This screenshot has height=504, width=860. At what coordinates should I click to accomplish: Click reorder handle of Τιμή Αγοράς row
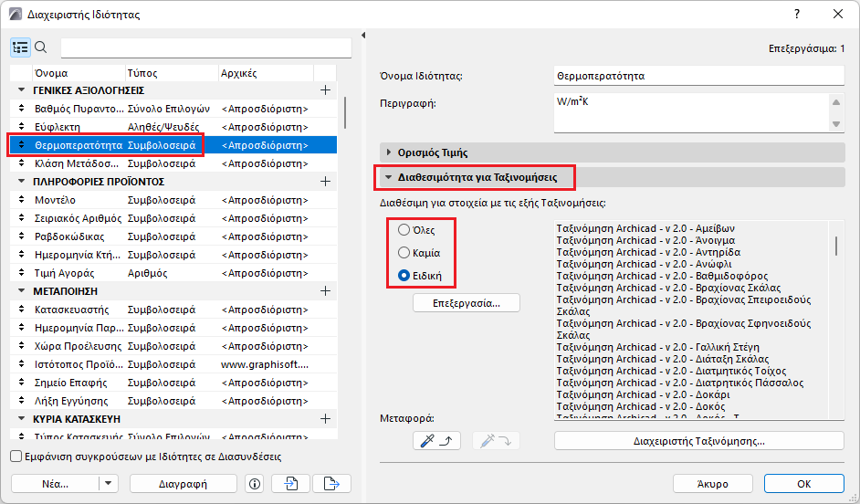21,273
